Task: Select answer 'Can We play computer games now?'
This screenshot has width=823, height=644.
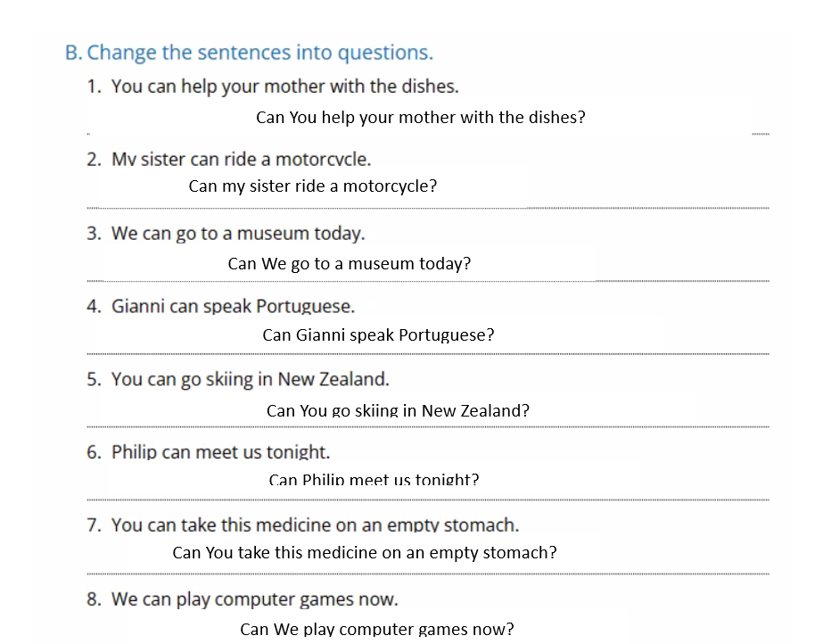Action: tap(377, 628)
